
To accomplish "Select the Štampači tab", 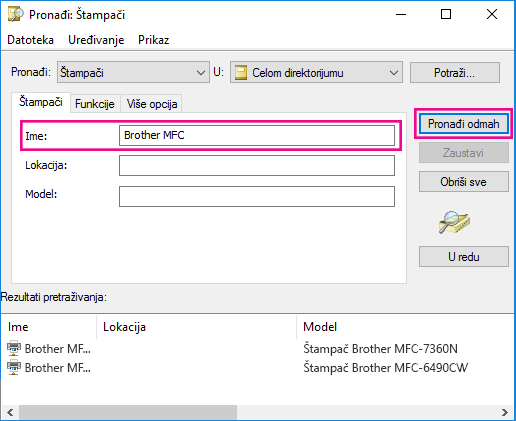I will (x=41, y=102).
